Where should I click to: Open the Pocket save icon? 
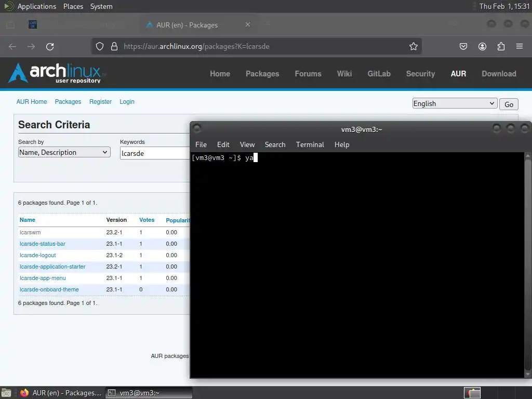(x=463, y=46)
